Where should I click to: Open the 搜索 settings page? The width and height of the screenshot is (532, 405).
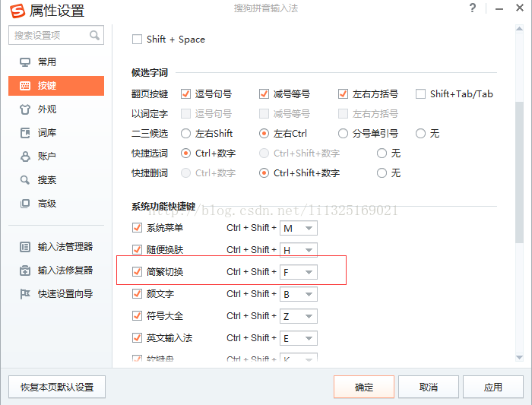[x=56, y=180]
